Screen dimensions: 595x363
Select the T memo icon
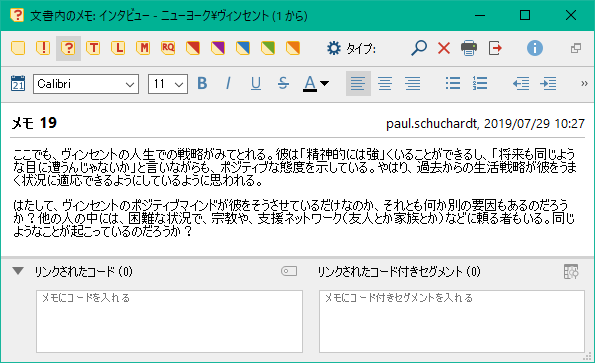[x=93, y=48]
